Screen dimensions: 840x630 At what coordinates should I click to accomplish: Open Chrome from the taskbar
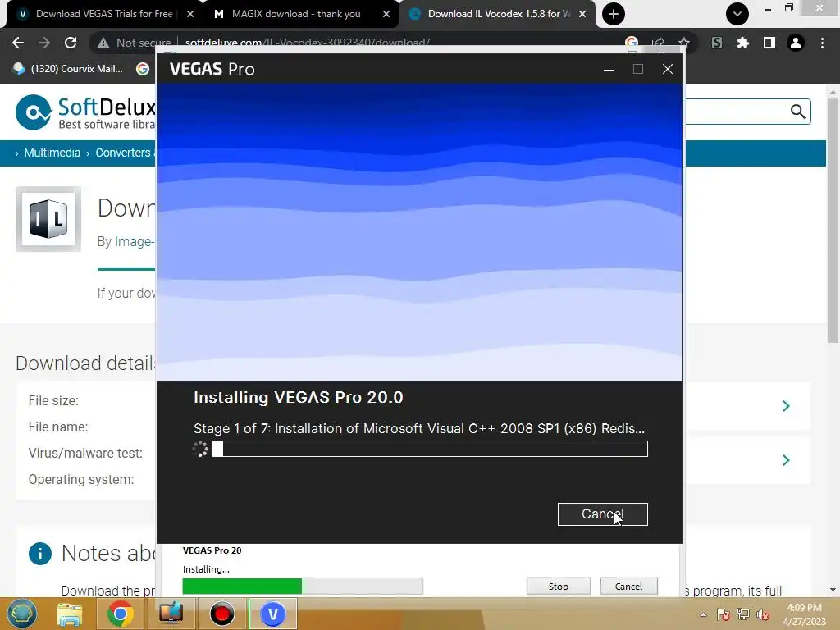point(120,614)
